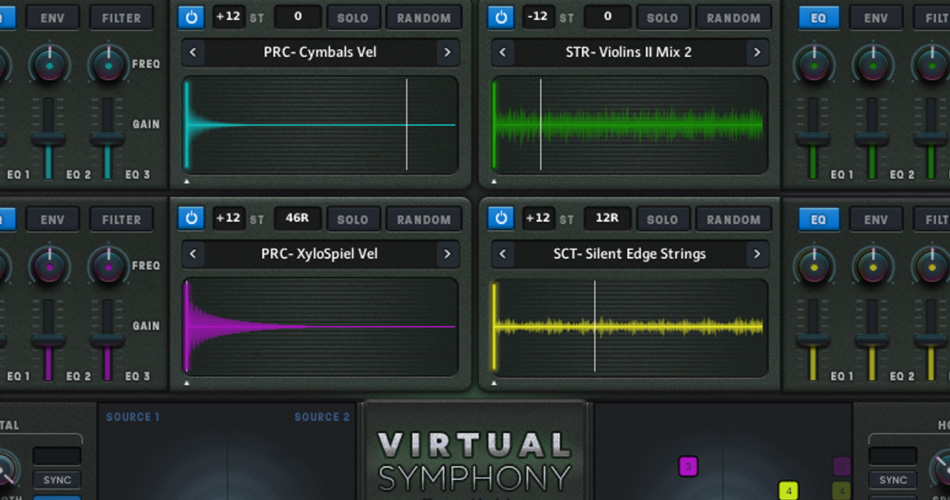Viewport: 950px width, 500px height.
Task: Click the green EQ 2 frequency knob
Action: (x=872, y=65)
